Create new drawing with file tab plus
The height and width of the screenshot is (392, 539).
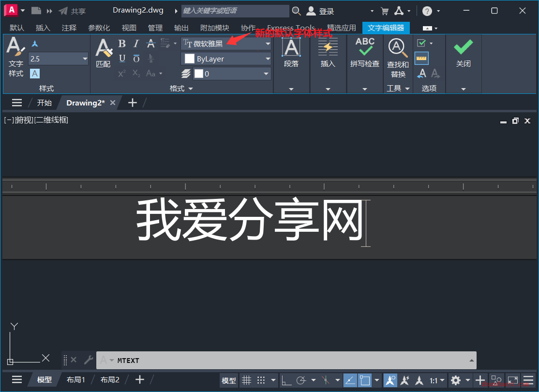(x=133, y=103)
